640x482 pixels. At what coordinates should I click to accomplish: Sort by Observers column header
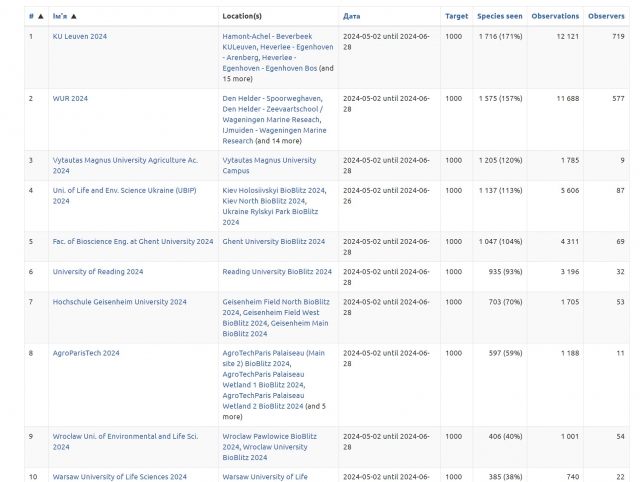pos(606,17)
